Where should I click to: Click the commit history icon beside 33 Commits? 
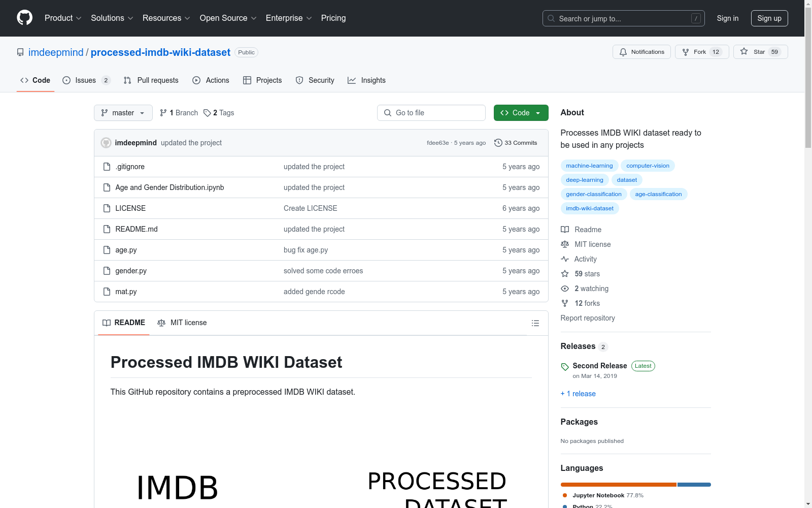pos(498,143)
